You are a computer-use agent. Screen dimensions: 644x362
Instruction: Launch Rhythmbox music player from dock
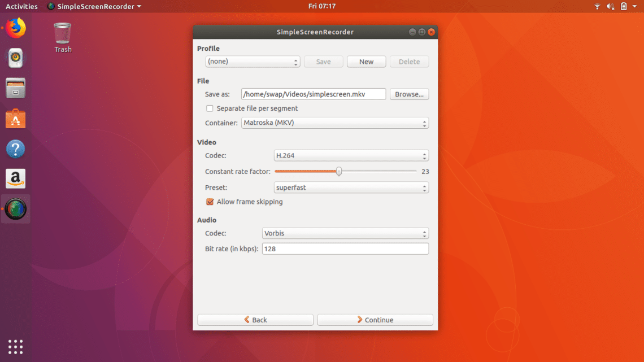click(x=16, y=58)
